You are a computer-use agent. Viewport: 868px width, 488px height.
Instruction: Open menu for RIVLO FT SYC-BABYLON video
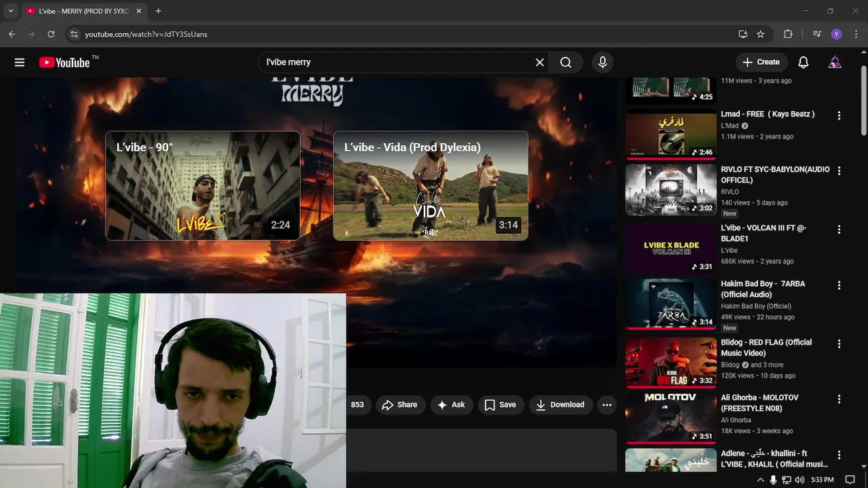pos(839,171)
